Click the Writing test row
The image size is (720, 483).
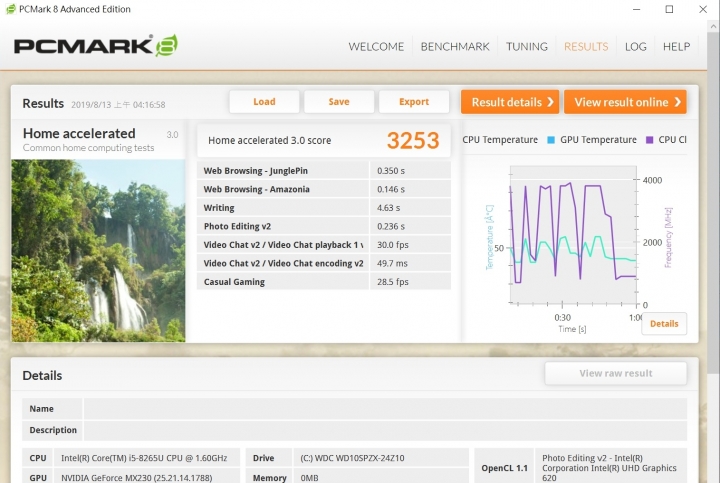(x=324, y=208)
